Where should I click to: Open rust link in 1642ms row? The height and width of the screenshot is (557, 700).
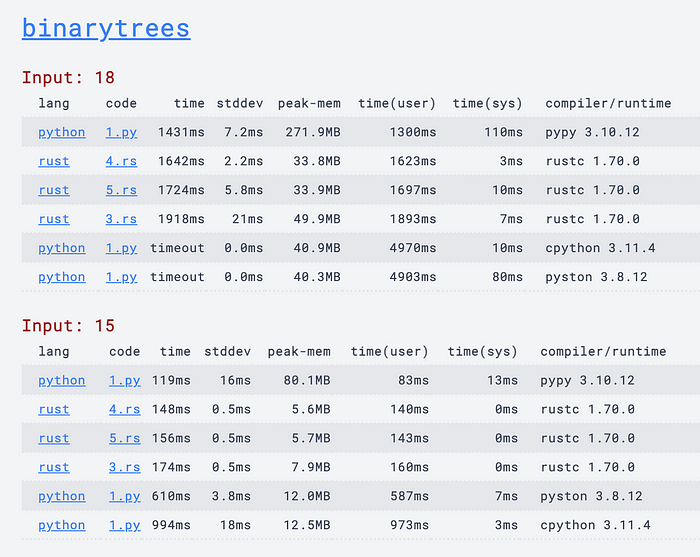(x=54, y=161)
